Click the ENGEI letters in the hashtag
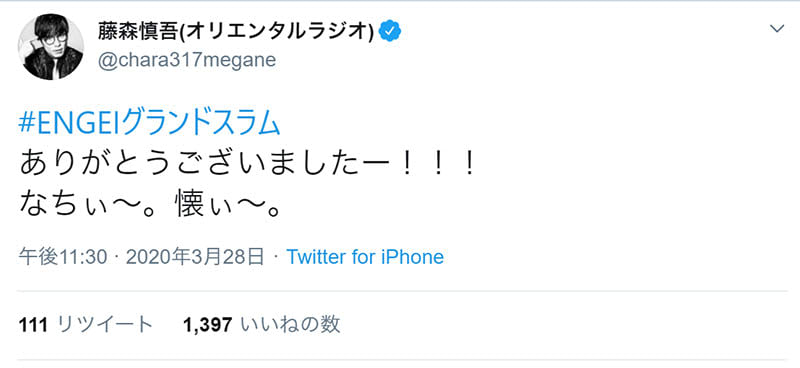The width and height of the screenshot is (800, 368). click(x=76, y=124)
